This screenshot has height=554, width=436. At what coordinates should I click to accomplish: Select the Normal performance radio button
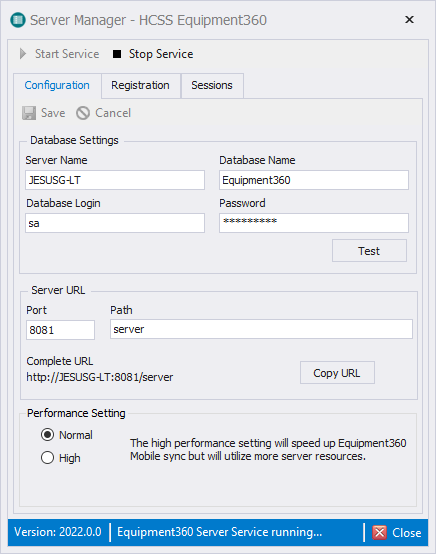point(47,435)
